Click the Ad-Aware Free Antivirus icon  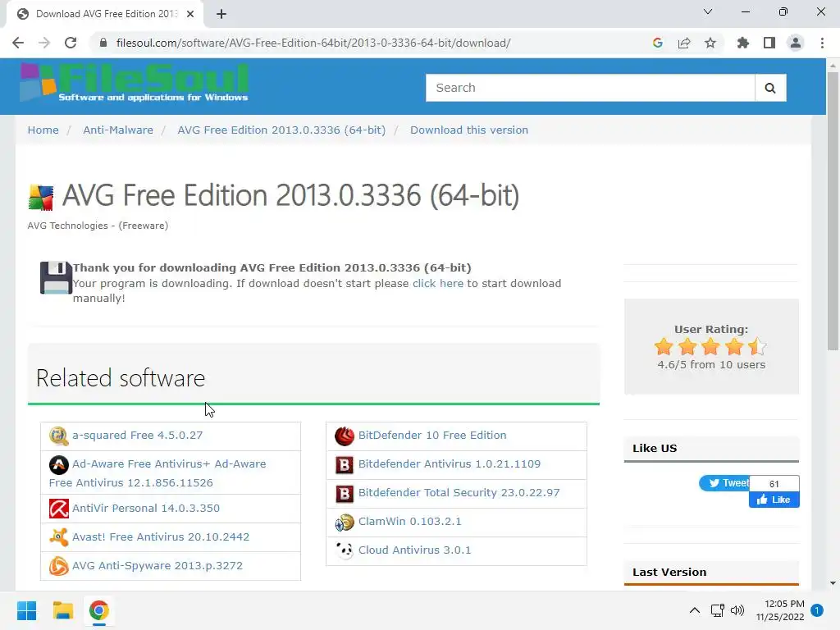pos(58,464)
